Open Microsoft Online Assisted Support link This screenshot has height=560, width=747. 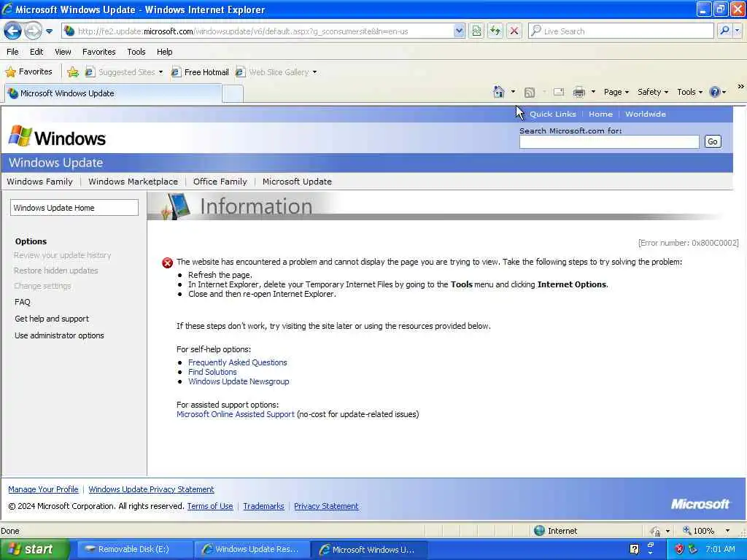coord(236,414)
